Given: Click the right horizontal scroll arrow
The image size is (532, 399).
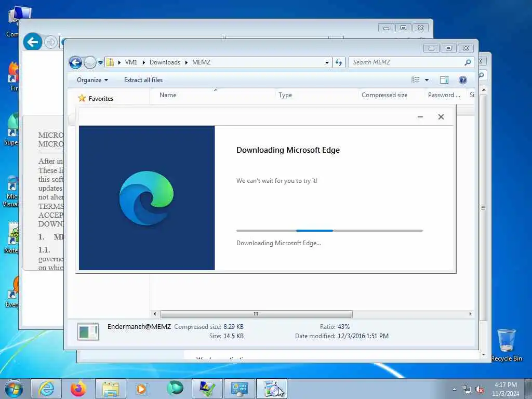Looking at the screenshot, I should 470,314.
